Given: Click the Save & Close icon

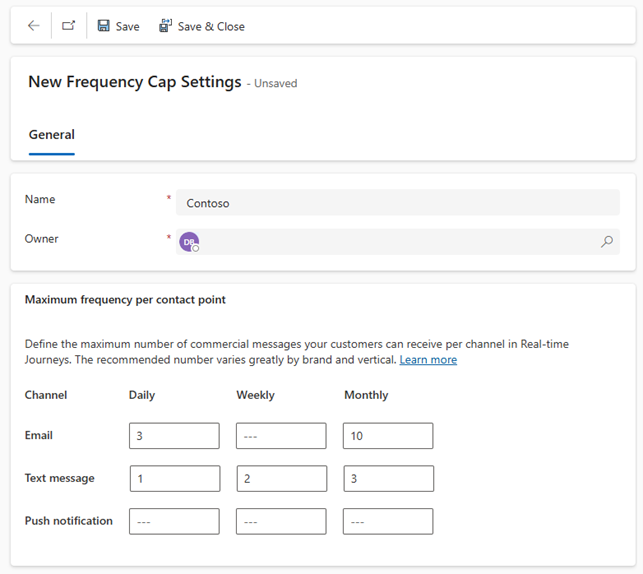Looking at the screenshot, I should (x=166, y=26).
